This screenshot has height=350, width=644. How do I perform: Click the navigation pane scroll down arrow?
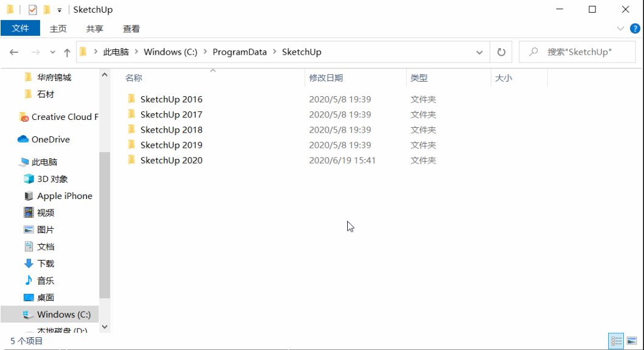click(x=105, y=327)
